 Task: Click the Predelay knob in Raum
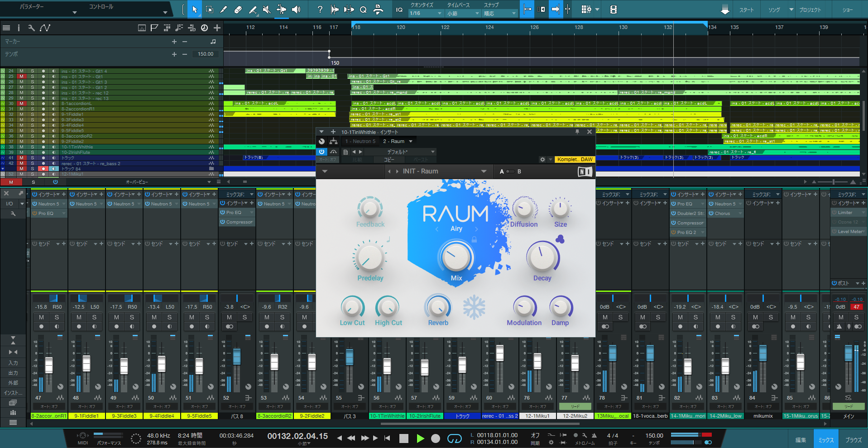pyautogui.click(x=370, y=257)
